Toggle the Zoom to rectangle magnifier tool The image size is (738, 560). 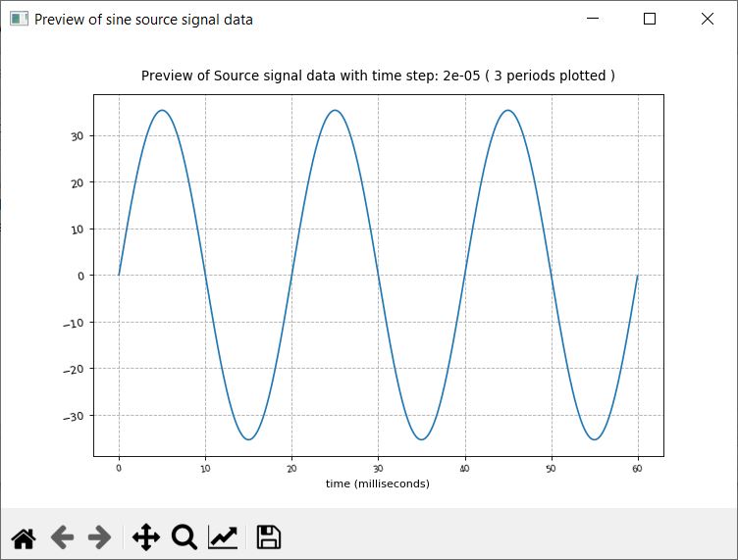point(184,536)
